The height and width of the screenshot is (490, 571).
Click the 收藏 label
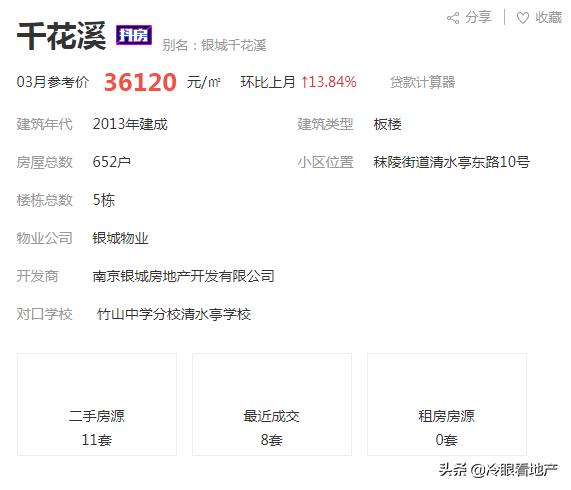click(548, 17)
